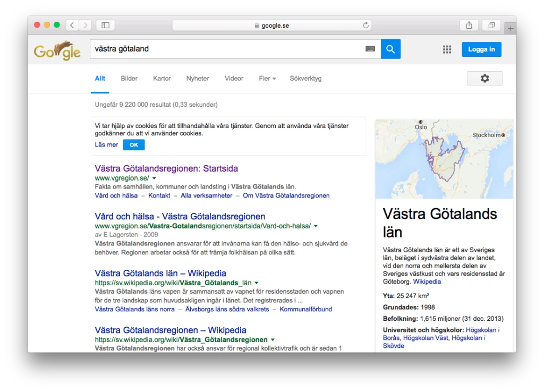Click the Safari reload page icon
The width and height of the screenshot is (544, 392).
pyautogui.click(x=365, y=25)
